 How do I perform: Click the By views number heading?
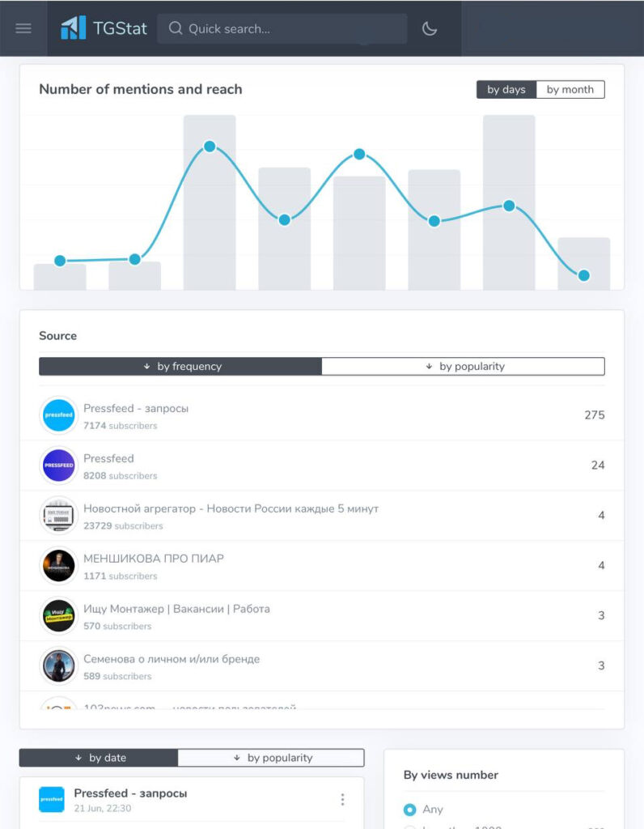451,775
